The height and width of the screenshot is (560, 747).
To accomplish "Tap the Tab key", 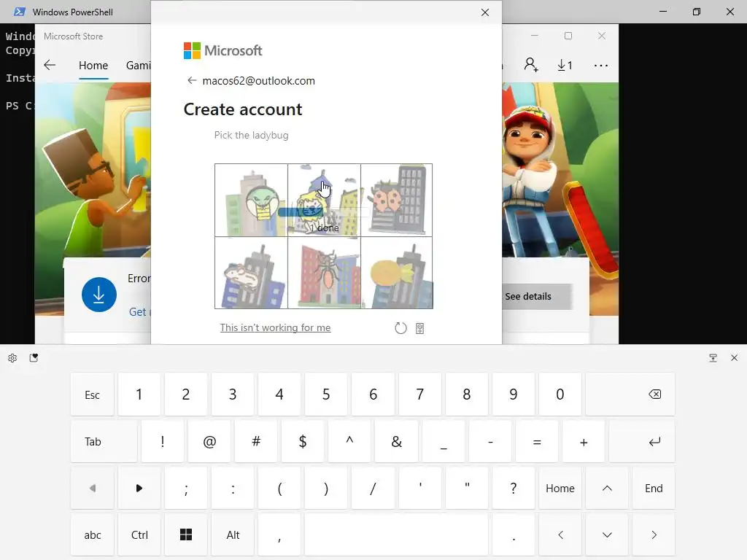I will [x=104, y=441].
